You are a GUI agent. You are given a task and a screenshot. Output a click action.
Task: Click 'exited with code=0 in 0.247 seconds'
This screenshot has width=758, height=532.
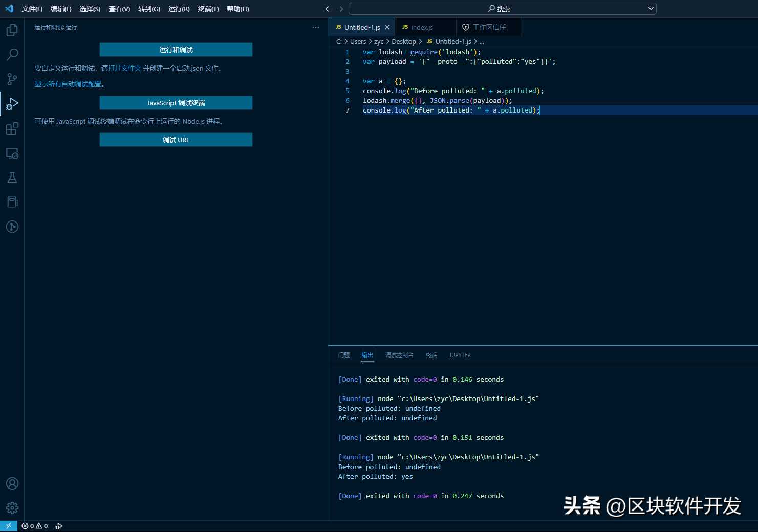(x=435, y=496)
